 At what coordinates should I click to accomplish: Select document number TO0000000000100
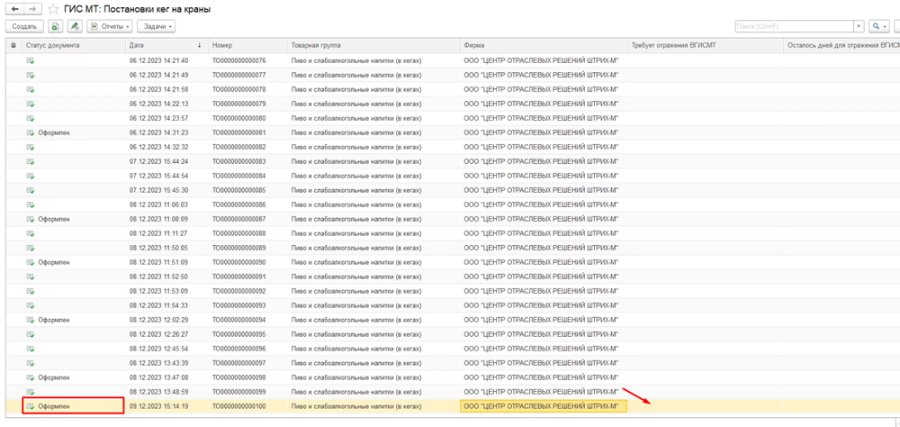click(239, 406)
